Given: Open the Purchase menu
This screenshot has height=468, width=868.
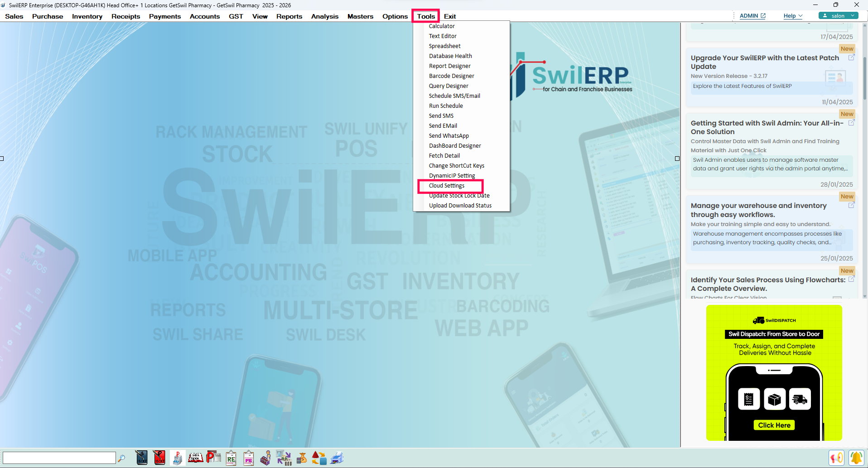Looking at the screenshot, I should click(48, 16).
